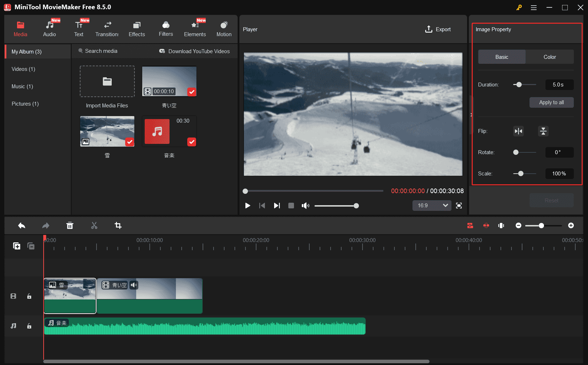Switch to the Color tab in Image Property
Image resolution: width=588 pixels, height=365 pixels.
pos(549,57)
